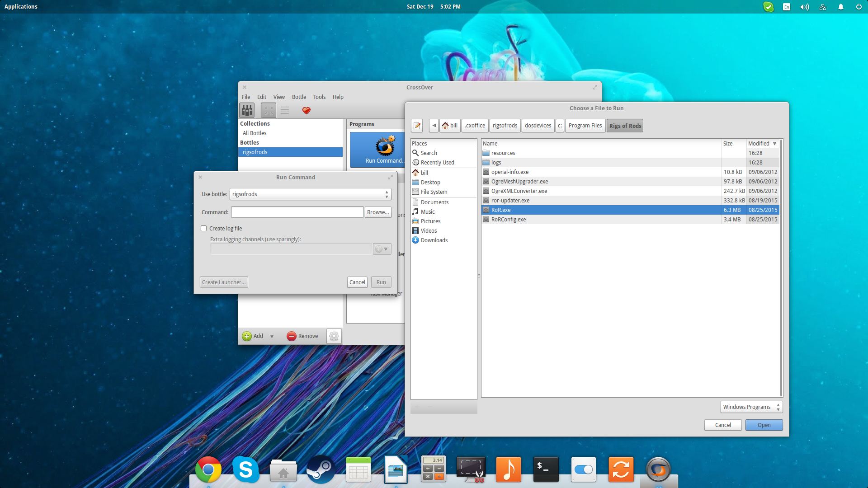
Task: Select OgreMeshUpgrader.exe file
Action: [x=630, y=182]
